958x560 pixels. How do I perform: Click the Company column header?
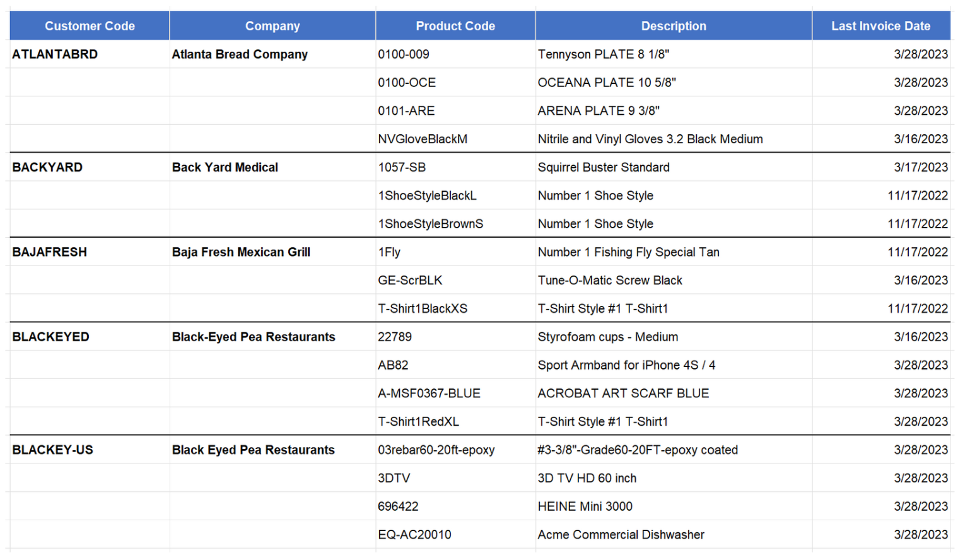(272, 26)
